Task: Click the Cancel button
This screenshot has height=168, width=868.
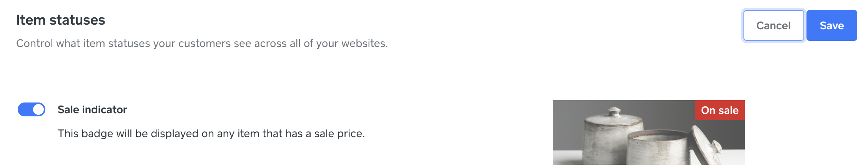Action: (773, 25)
